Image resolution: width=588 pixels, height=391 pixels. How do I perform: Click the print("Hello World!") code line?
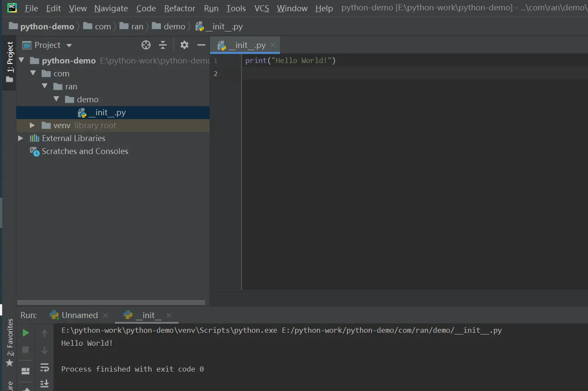pos(290,60)
